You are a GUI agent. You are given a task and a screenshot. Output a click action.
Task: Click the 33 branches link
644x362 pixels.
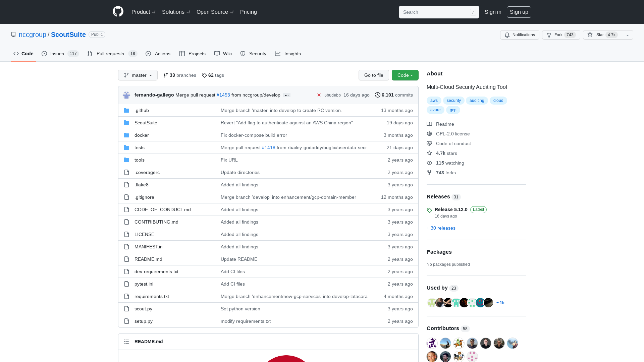tap(180, 75)
